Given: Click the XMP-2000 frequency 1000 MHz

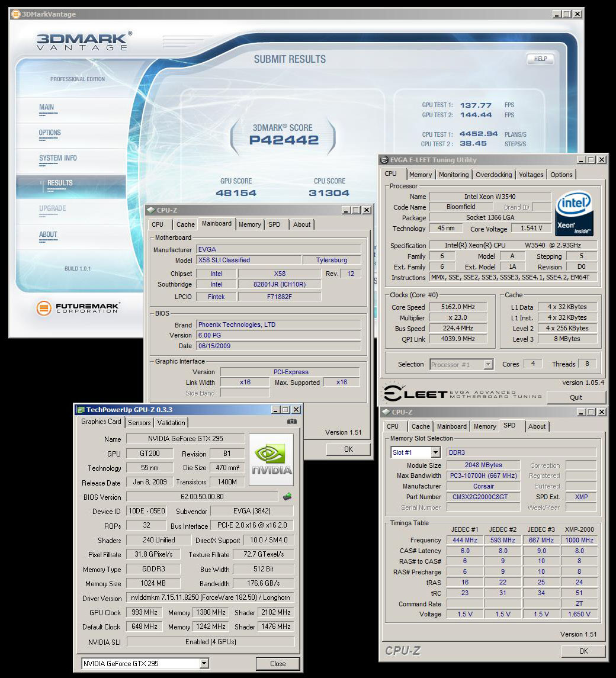Looking at the screenshot, I should click(579, 540).
